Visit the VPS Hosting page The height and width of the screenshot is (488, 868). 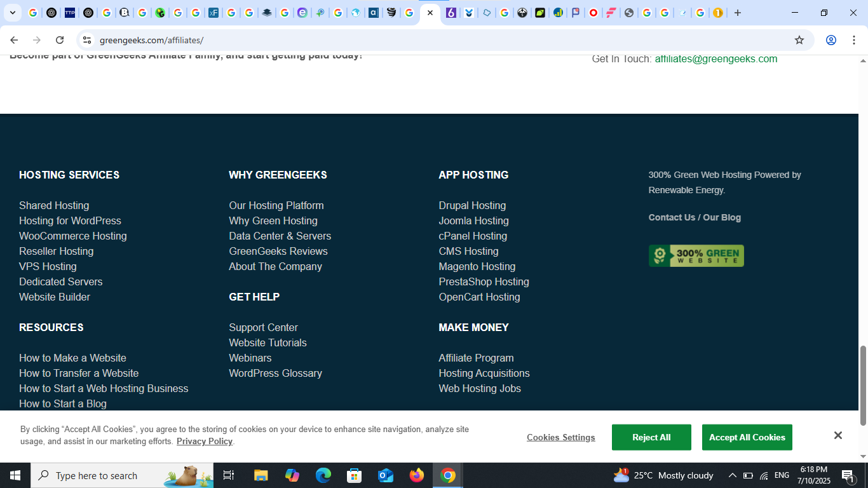pos(48,266)
